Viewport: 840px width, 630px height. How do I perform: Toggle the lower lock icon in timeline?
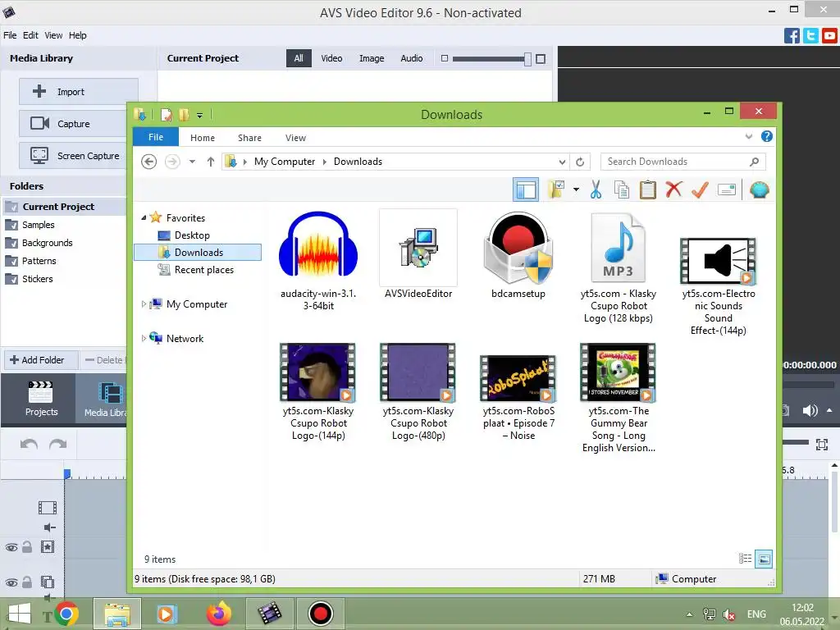coord(27,582)
